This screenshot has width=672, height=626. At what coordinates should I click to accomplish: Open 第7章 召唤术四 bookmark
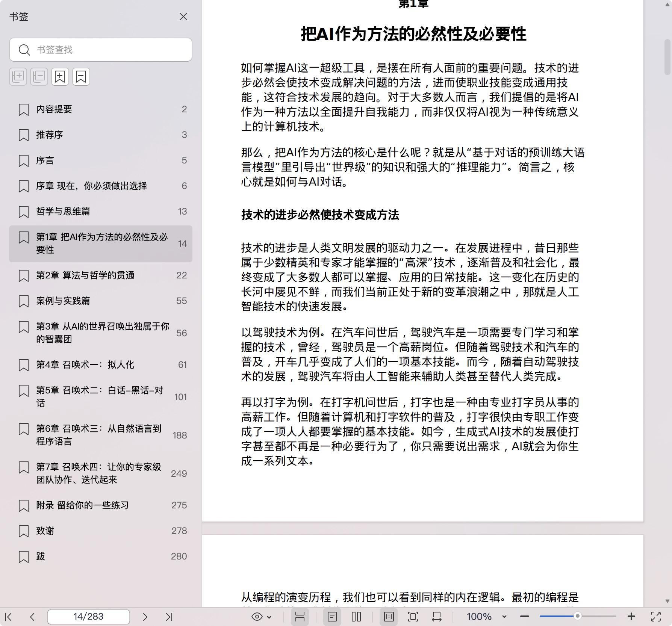[101, 473]
